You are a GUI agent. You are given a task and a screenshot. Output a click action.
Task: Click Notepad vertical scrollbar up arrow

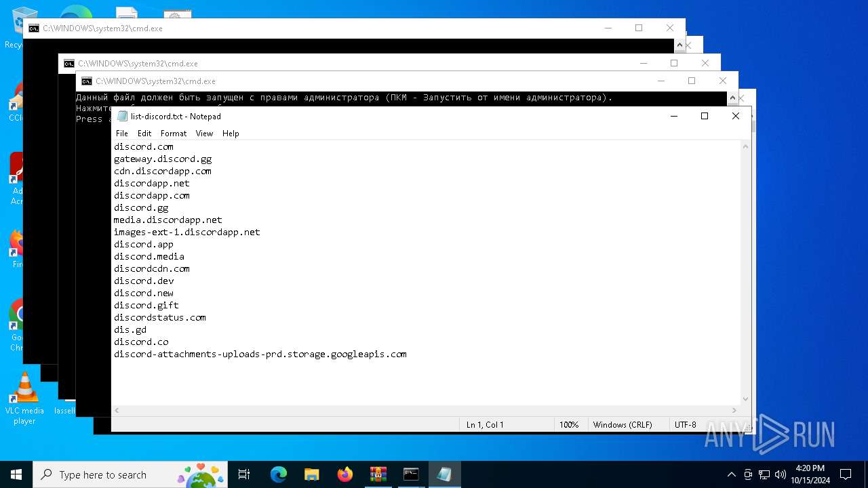[x=746, y=146]
